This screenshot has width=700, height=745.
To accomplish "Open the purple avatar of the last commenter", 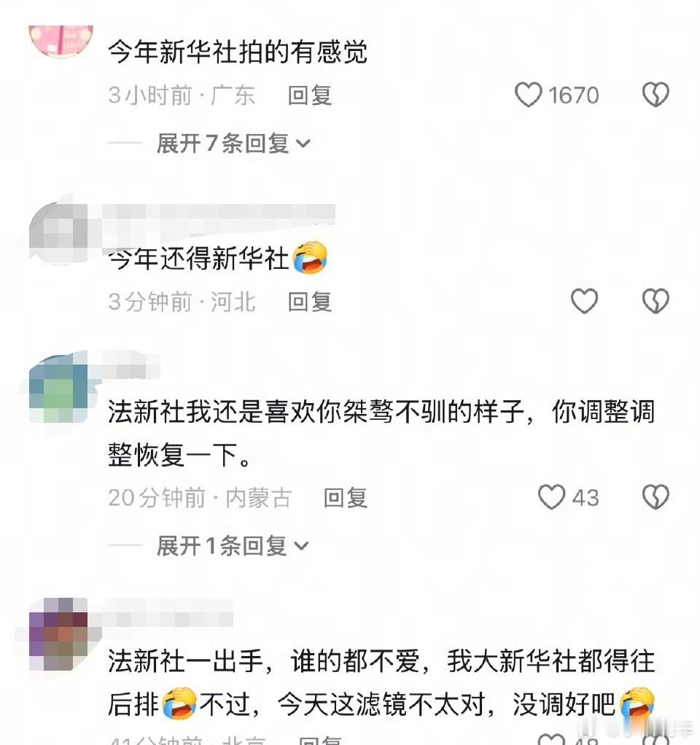I will [59, 634].
